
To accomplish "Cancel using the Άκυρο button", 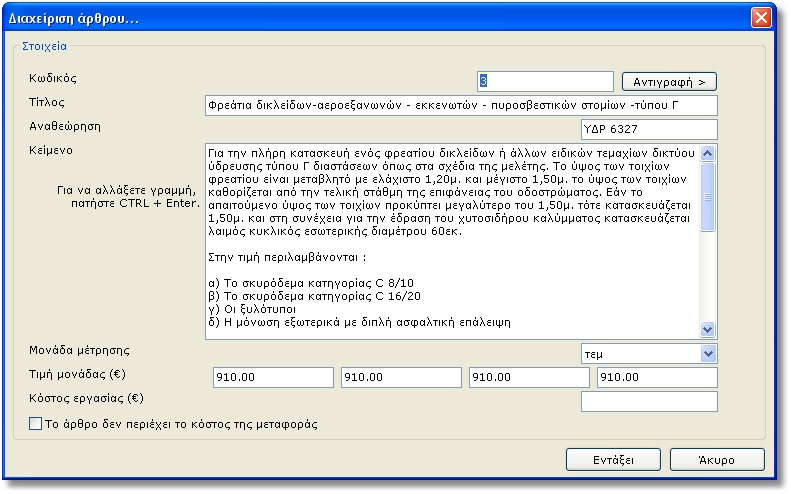I will pyautogui.click(x=716, y=460).
